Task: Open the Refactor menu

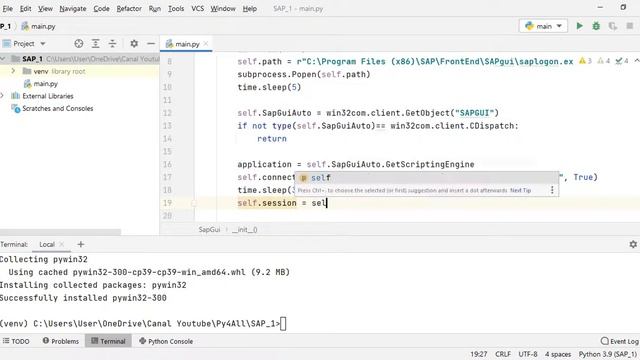Action: (129, 8)
